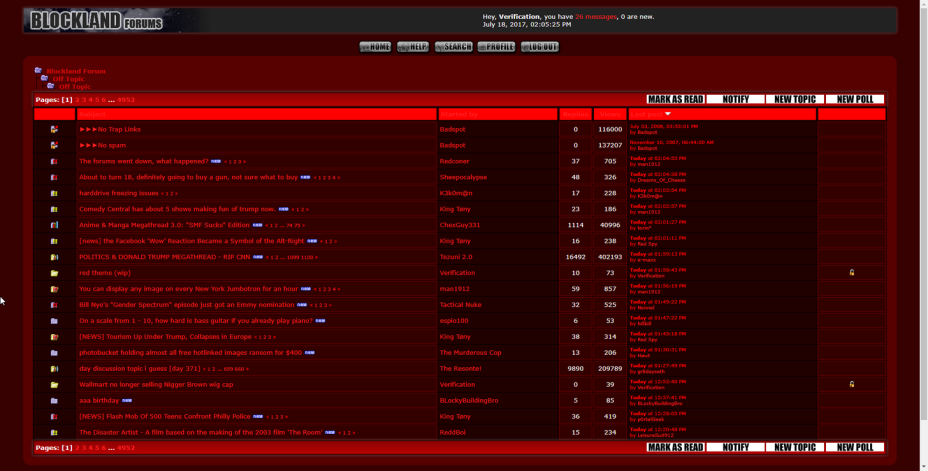The width and height of the screenshot is (928, 471).
Task: Go to the Profile navigation item
Action: (x=496, y=47)
